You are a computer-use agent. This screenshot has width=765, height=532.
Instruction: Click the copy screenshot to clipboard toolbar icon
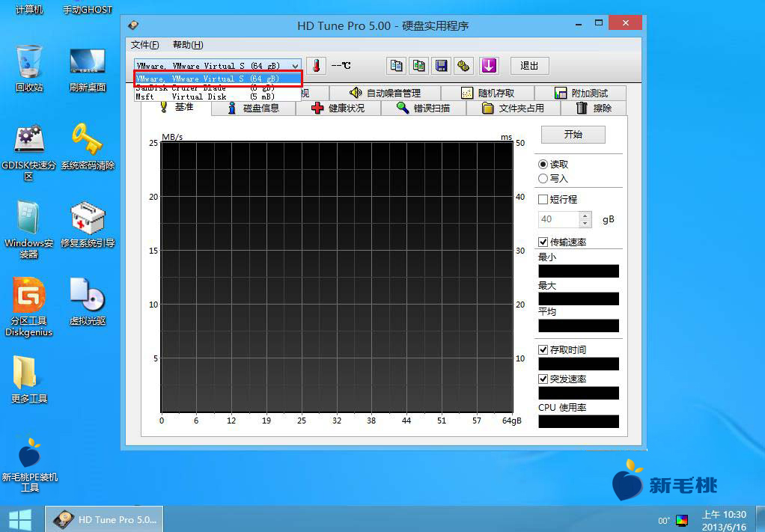418,66
